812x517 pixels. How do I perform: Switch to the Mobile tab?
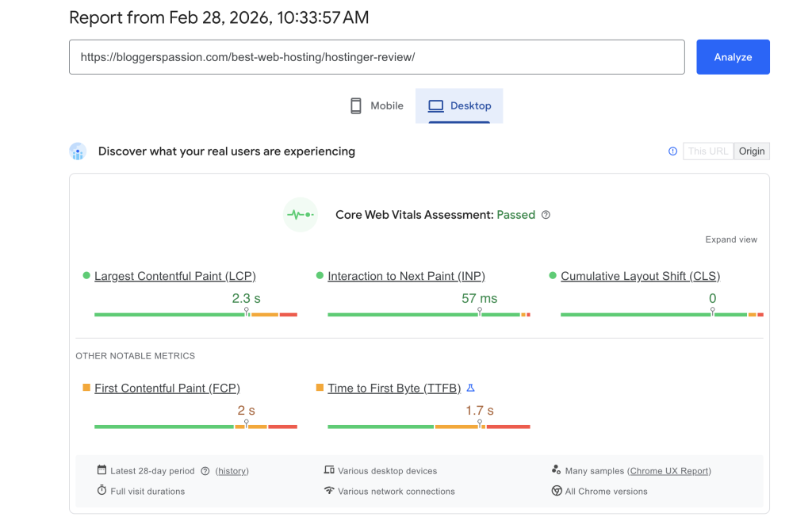click(x=376, y=105)
